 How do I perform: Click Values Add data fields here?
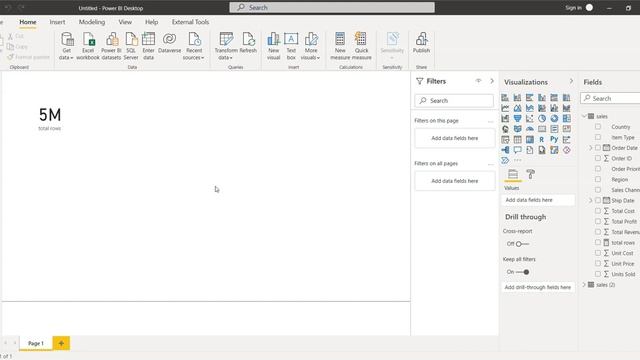tap(538, 200)
